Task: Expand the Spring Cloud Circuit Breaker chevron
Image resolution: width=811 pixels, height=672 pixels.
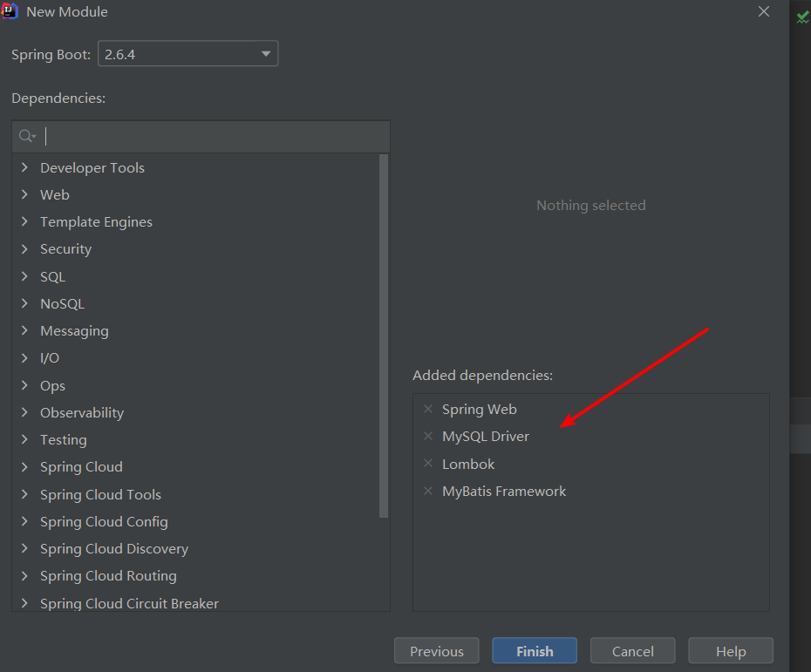Action: coord(24,603)
